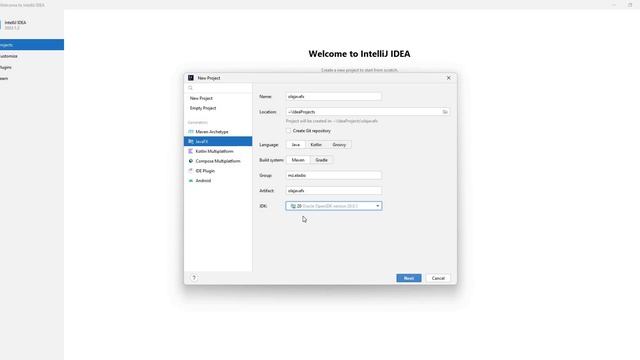Click Next button

point(409,278)
